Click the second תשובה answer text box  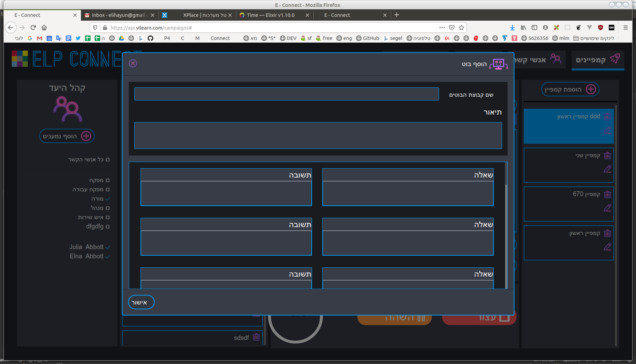click(x=226, y=243)
